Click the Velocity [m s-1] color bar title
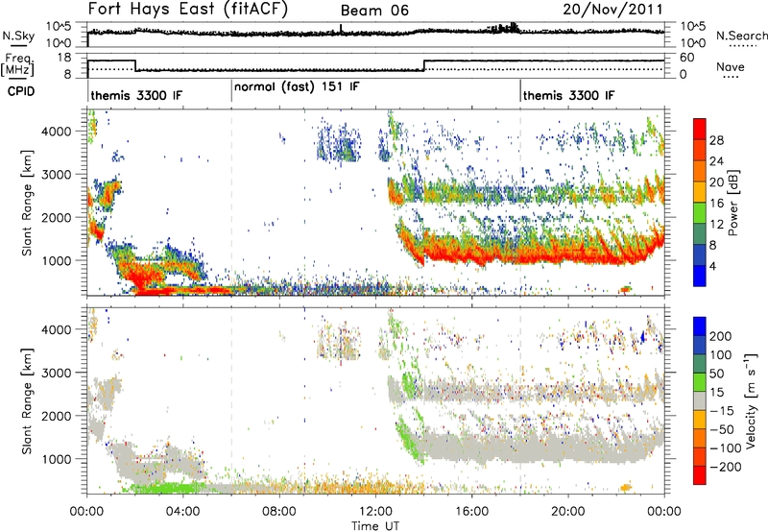This screenshot has width=768, height=532. coord(751,400)
